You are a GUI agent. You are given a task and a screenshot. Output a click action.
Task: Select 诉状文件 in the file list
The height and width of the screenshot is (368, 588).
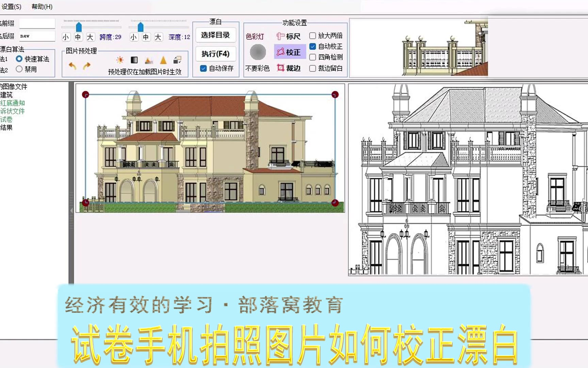[12, 111]
